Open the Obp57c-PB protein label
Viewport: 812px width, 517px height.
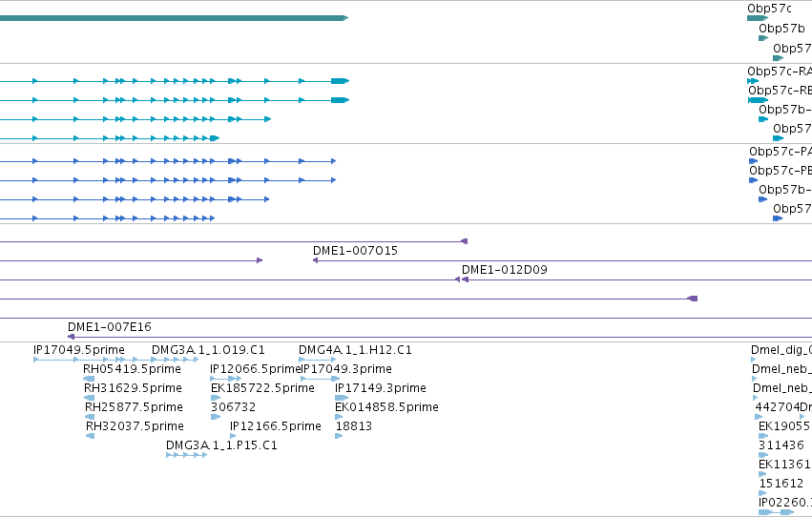click(781, 171)
